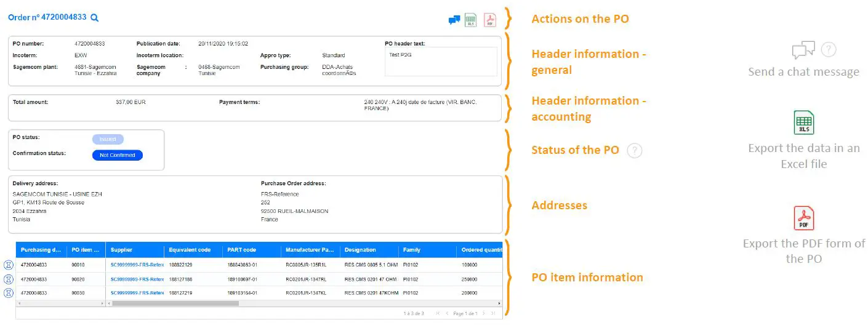Sort by the Designation column header

360,250
